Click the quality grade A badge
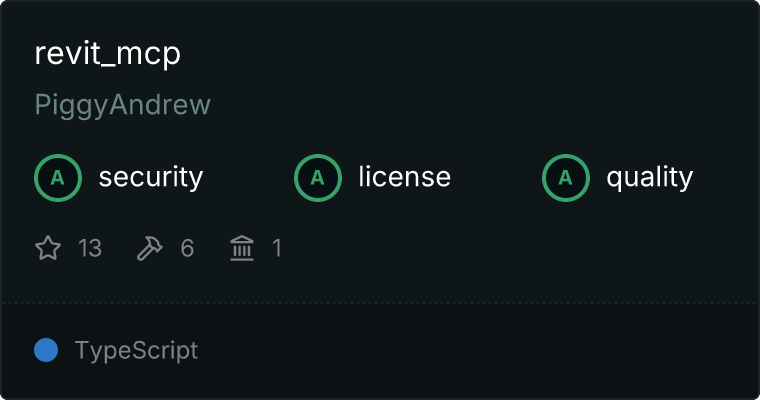The image size is (760, 400). pyautogui.click(x=566, y=178)
